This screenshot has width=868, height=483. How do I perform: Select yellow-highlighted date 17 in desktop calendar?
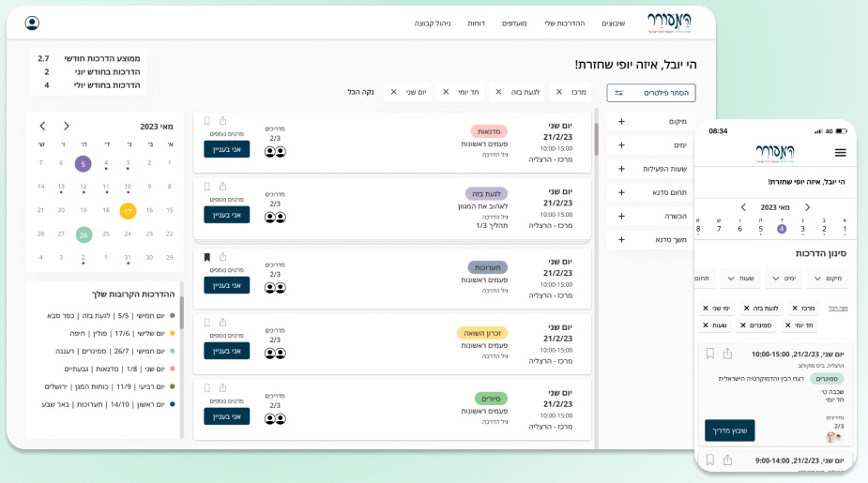(128, 211)
